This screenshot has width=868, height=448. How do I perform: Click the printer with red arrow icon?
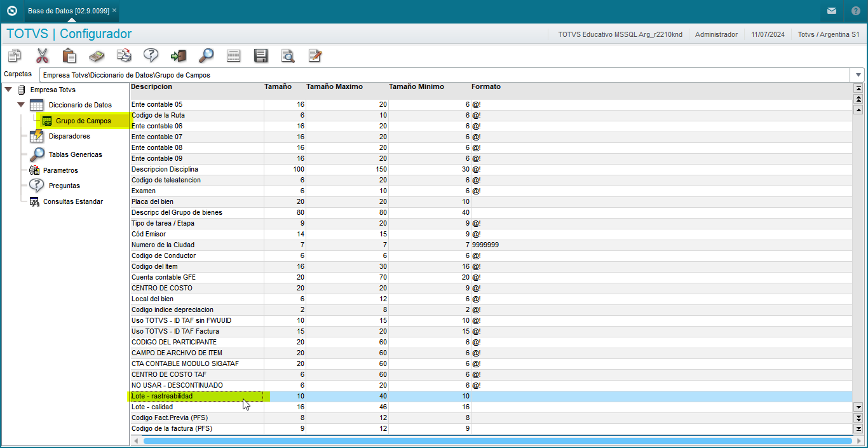[x=124, y=56]
